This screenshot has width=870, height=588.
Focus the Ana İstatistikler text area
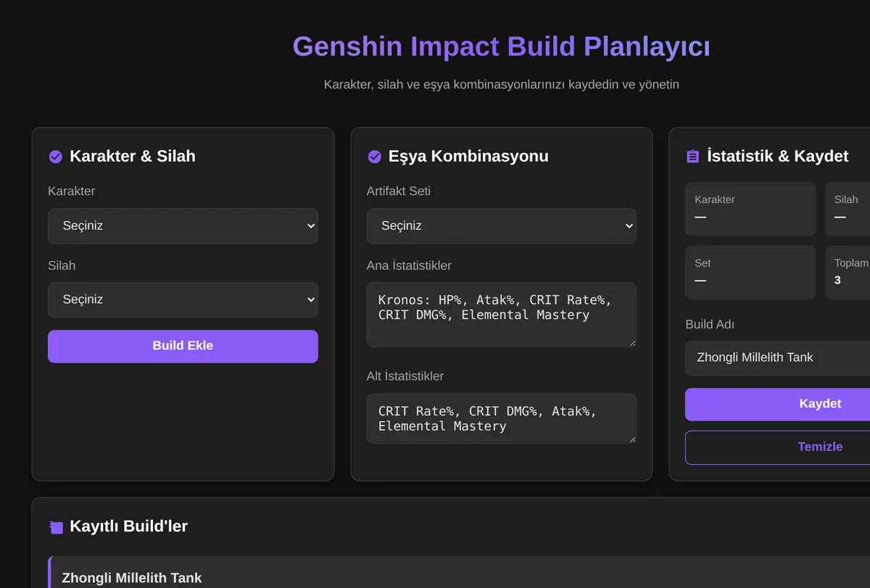point(501,315)
